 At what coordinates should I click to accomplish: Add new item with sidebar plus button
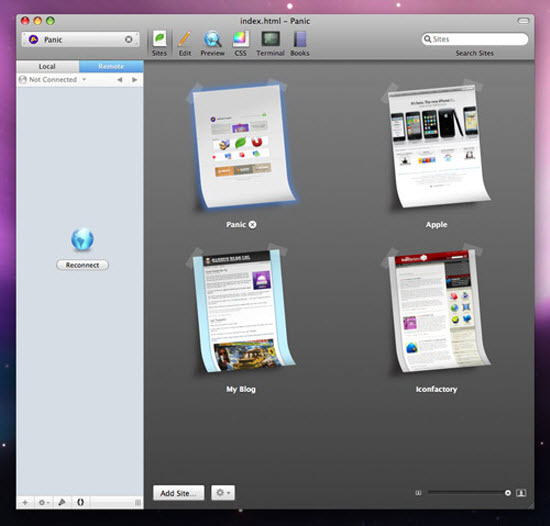(25, 503)
